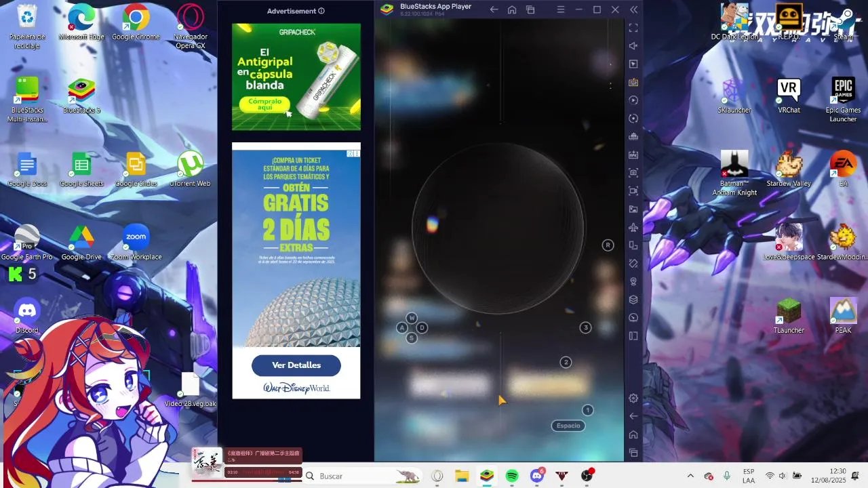Click the Advertisement info icon
Image resolution: width=868 pixels, height=488 pixels.
pyautogui.click(x=321, y=11)
